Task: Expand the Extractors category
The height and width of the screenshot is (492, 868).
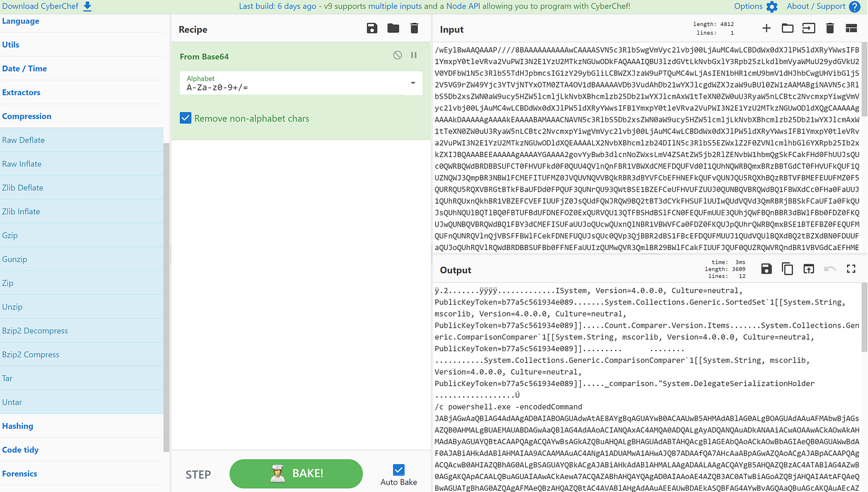Action: click(21, 92)
